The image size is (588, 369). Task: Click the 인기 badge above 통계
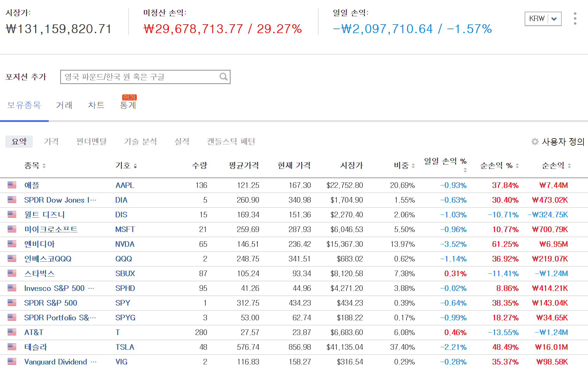click(129, 97)
